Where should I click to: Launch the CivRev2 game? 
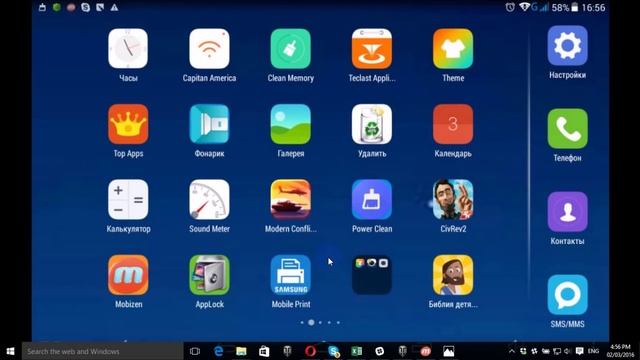pos(453,200)
